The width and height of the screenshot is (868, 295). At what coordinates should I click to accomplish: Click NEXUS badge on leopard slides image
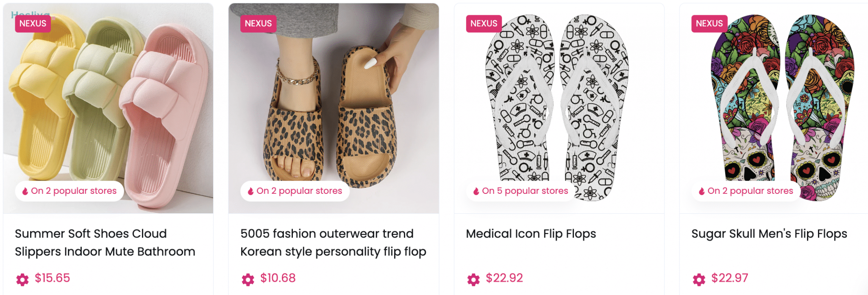pos(259,24)
